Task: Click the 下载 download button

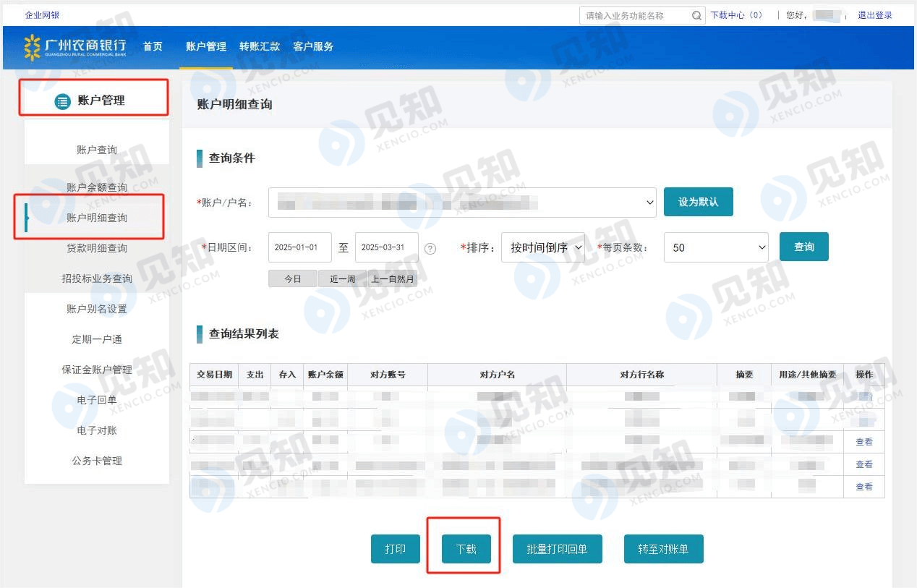Action: tap(466, 549)
